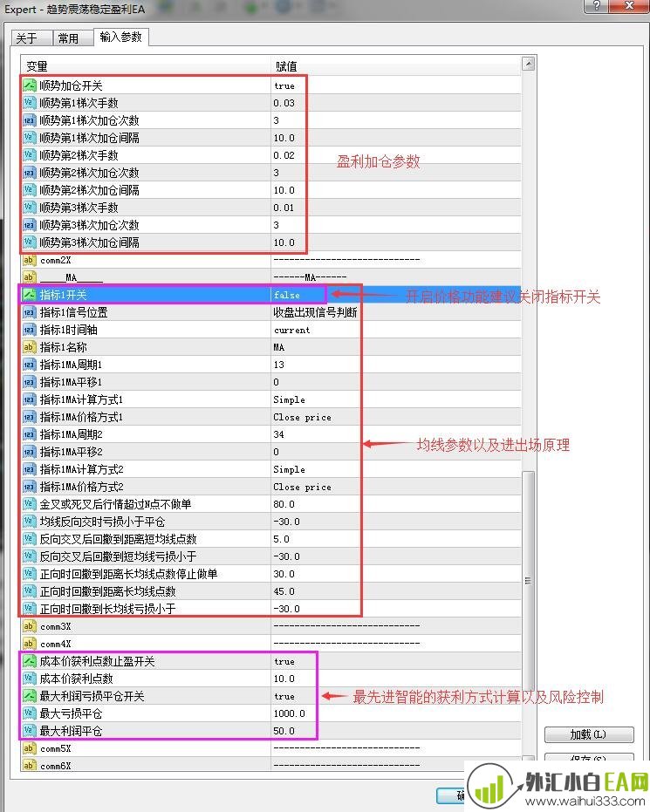Image resolution: width=650 pixels, height=812 pixels.
Task: Click the ab icon beside comm4X
Action: [x=30, y=644]
